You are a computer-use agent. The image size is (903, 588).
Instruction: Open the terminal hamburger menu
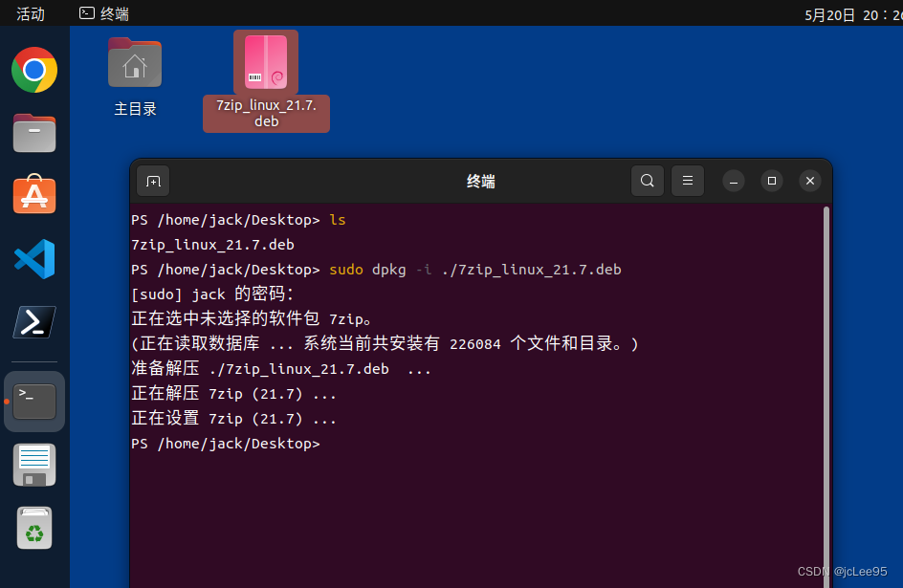(688, 181)
